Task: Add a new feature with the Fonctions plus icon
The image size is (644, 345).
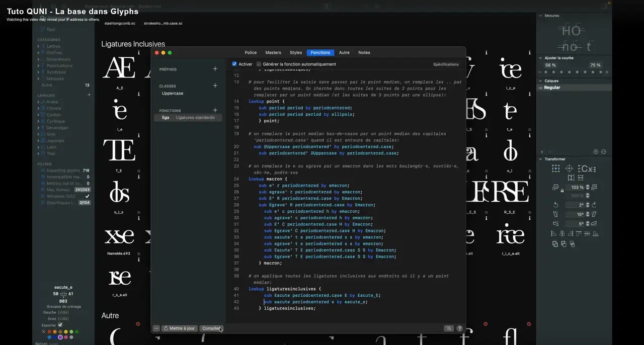Action: pos(215,110)
